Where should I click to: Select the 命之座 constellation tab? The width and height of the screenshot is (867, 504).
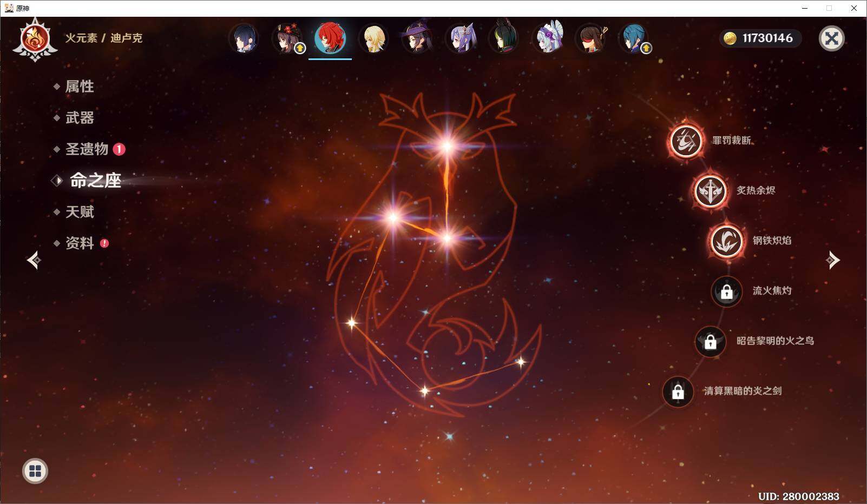coord(95,181)
